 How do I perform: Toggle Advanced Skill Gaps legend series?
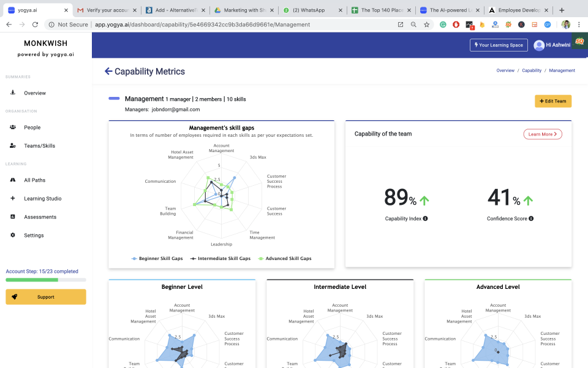[x=284, y=259]
